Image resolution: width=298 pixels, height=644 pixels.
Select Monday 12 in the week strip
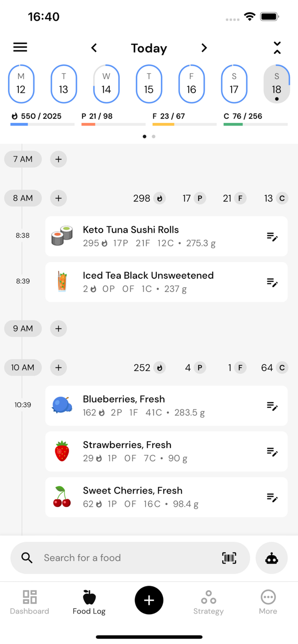point(21,84)
